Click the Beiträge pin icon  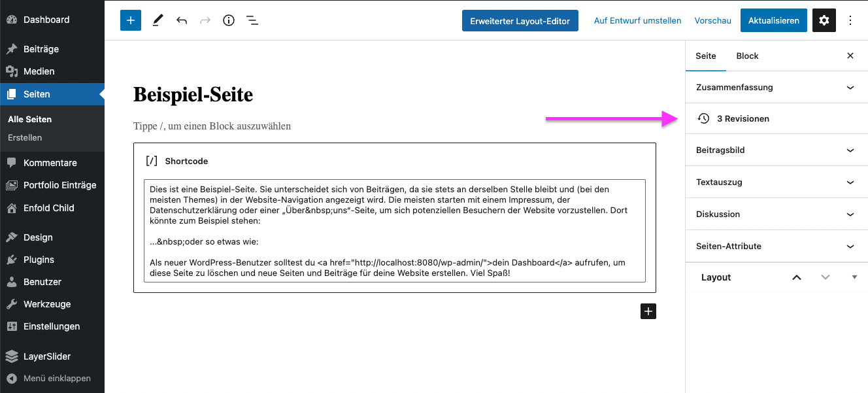coord(12,49)
